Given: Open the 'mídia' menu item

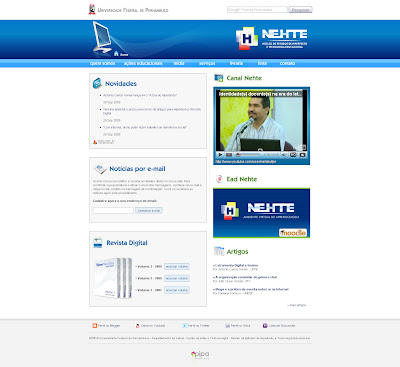Looking at the screenshot, I should 179,63.
